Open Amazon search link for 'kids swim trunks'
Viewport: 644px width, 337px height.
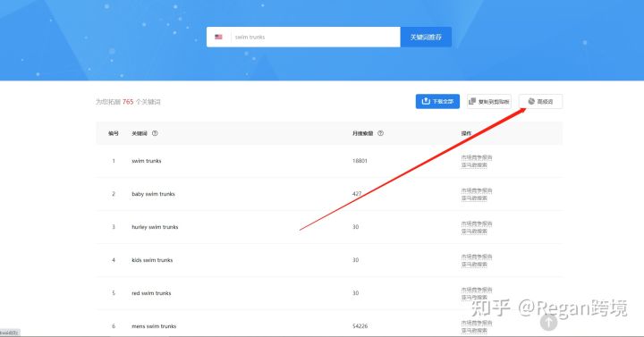(474, 265)
